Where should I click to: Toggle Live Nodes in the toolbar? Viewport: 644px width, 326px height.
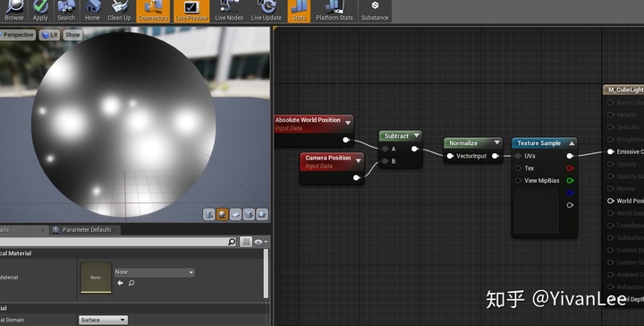(x=229, y=11)
